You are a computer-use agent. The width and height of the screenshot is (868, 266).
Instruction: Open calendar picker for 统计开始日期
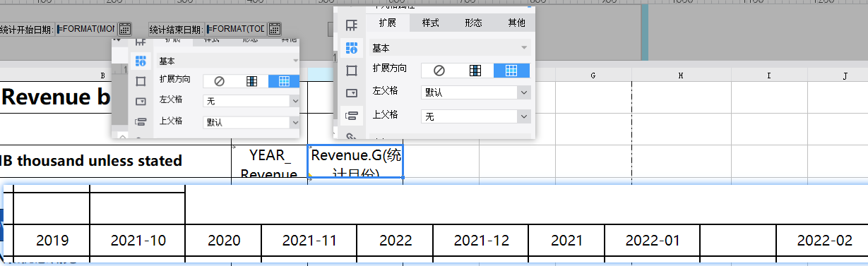[x=125, y=29]
